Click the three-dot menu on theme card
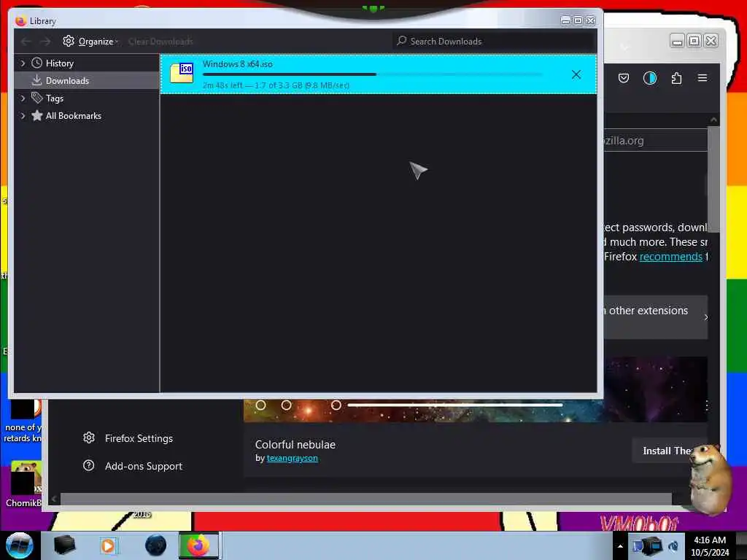The image size is (747, 560). click(x=706, y=405)
